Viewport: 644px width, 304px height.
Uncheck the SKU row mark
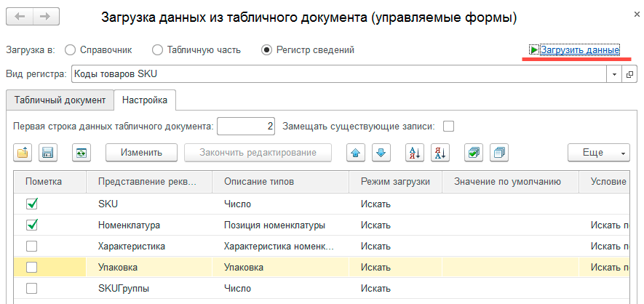click(x=32, y=204)
